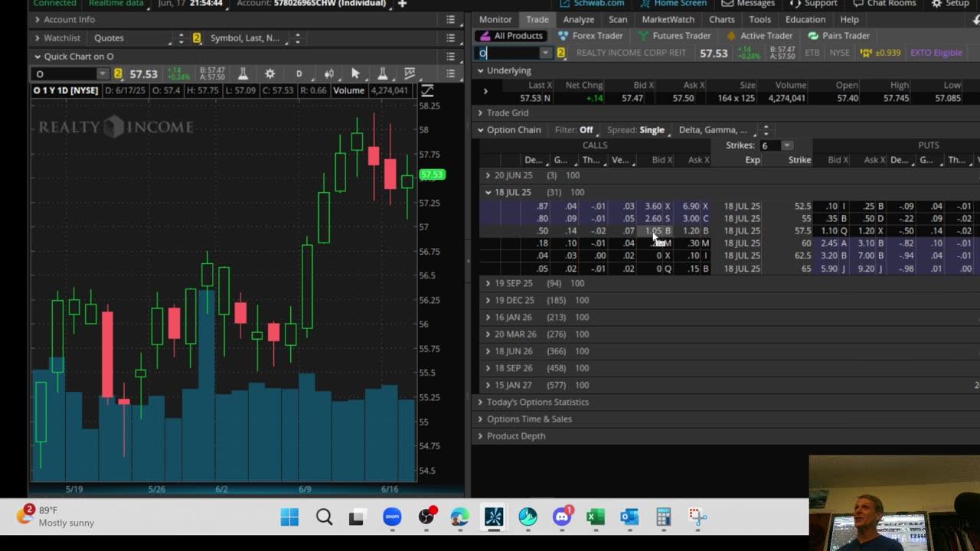Open Futures Trader with its green icon

pyautogui.click(x=674, y=36)
